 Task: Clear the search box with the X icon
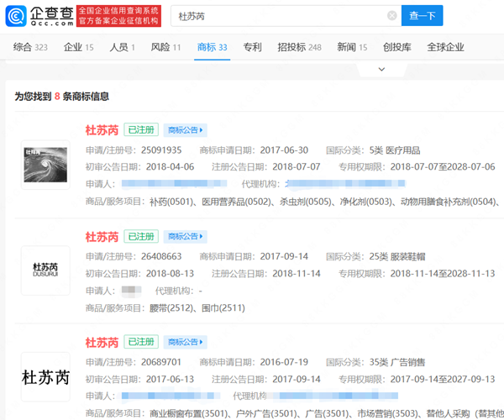pyautogui.click(x=391, y=16)
